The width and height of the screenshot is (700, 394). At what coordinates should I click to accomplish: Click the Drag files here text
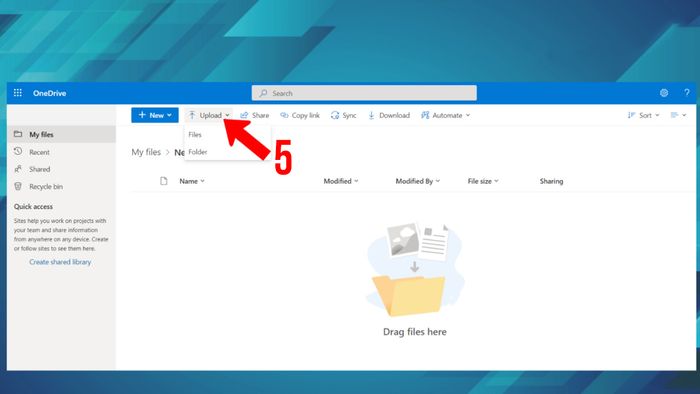click(x=415, y=332)
